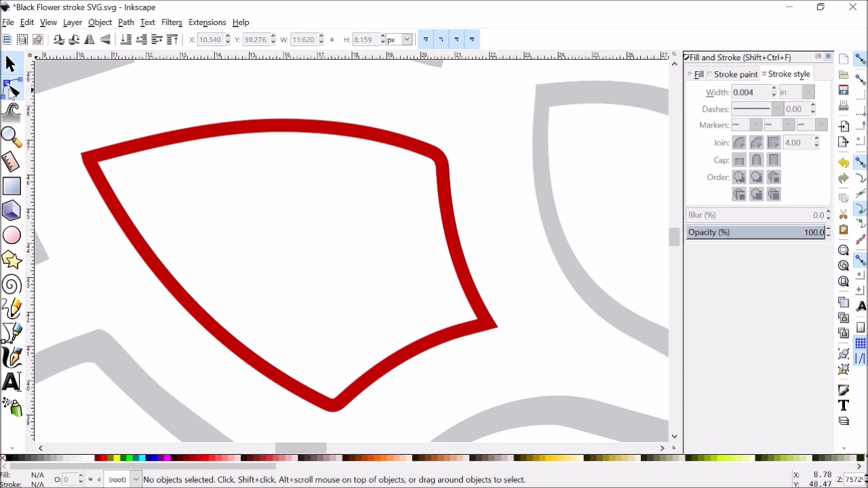Select the round cap style
The width and height of the screenshot is (868, 488).
(x=756, y=161)
